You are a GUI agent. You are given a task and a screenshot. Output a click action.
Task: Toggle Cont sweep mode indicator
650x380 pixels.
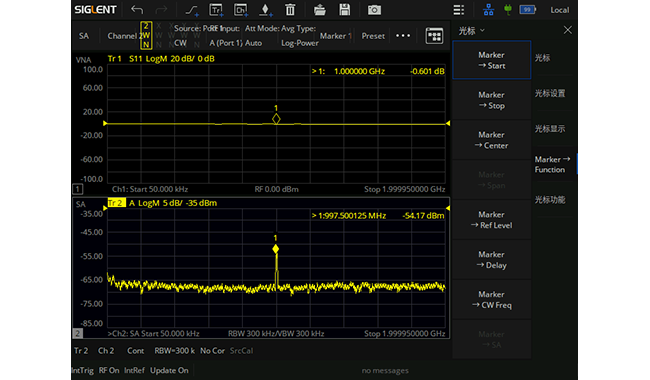pos(136,351)
